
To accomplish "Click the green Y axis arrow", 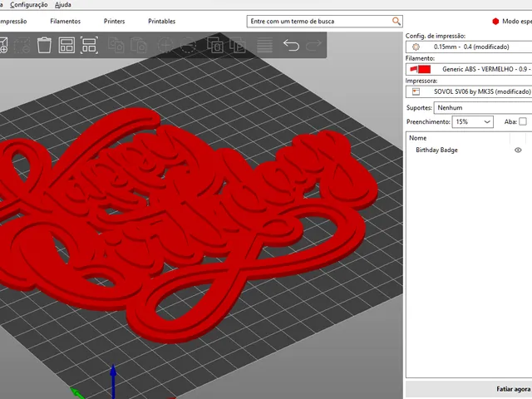I will tap(77, 393).
